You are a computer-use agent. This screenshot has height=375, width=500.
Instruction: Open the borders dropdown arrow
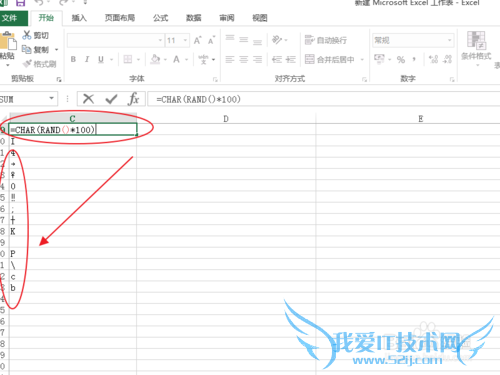(x=138, y=60)
